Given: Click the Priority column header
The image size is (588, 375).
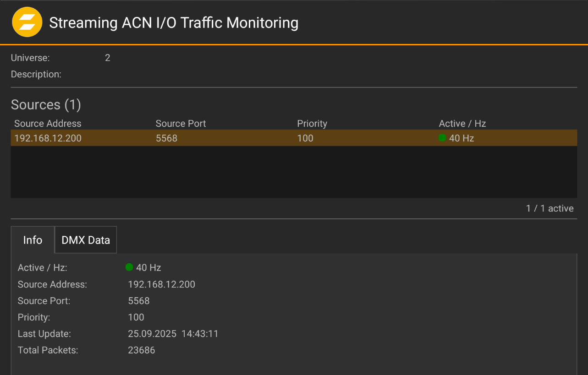Looking at the screenshot, I should tap(312, 124).
